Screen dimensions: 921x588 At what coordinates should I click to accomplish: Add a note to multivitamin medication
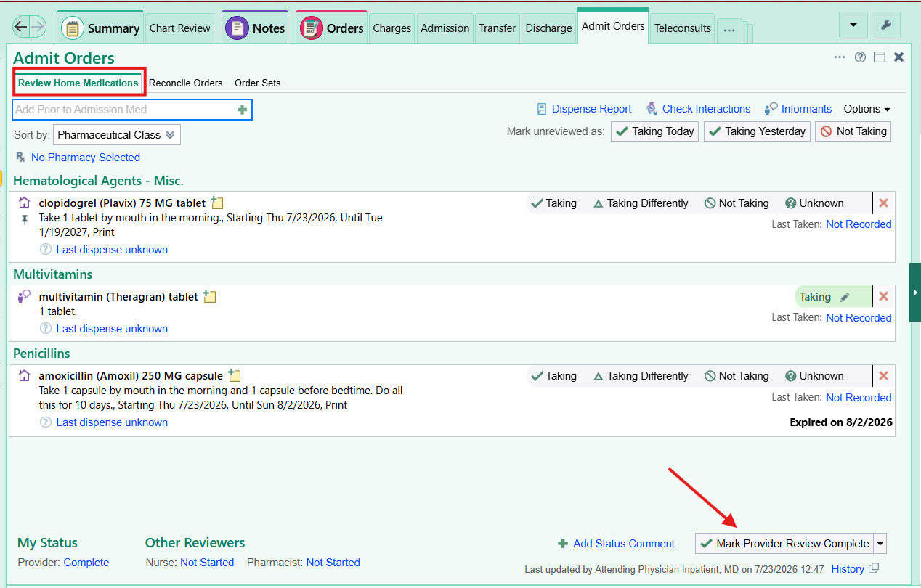(x=209, y=296)
